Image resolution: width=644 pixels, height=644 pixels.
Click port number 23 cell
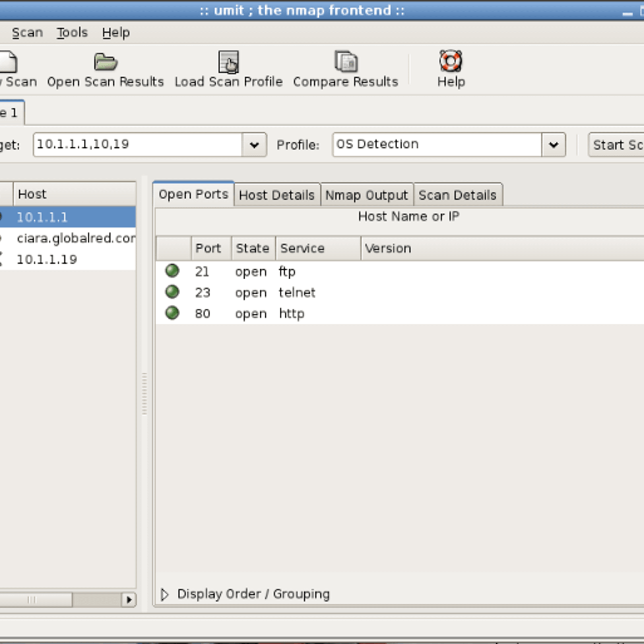(x=202, y=293)
